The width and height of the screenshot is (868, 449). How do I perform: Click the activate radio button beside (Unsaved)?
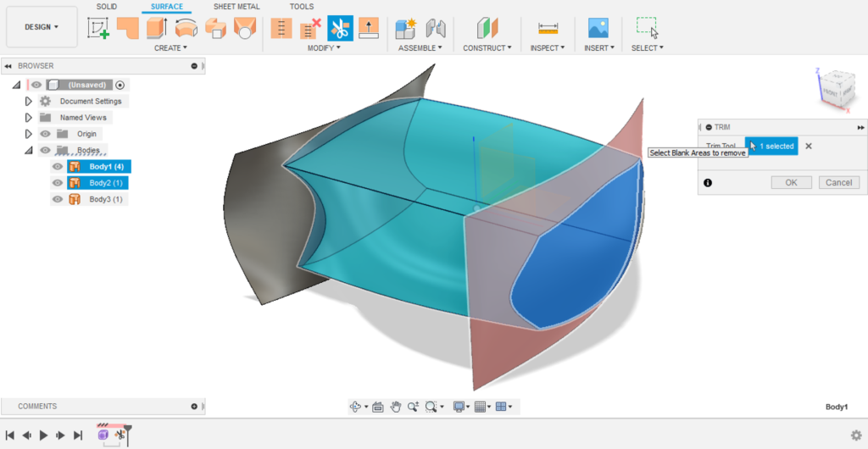tap(120, 86)
